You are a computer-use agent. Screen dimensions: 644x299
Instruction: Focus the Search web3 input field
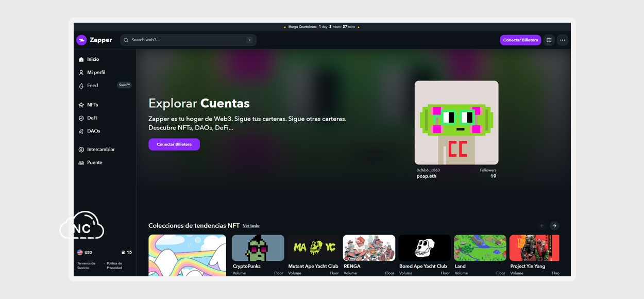click(188, 40)
